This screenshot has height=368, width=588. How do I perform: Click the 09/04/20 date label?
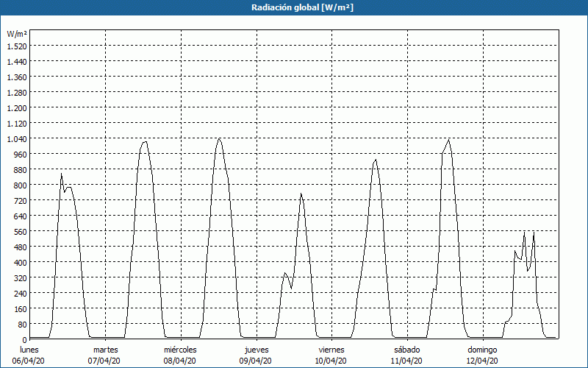(x=255, y=361)
